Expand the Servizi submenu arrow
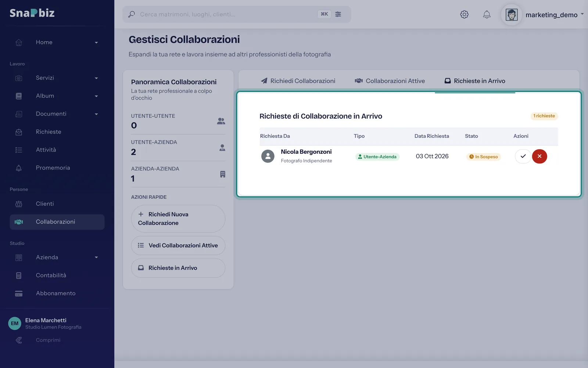Image resolution: width=588 pixels, height=368 pixels. coord(96,78)
